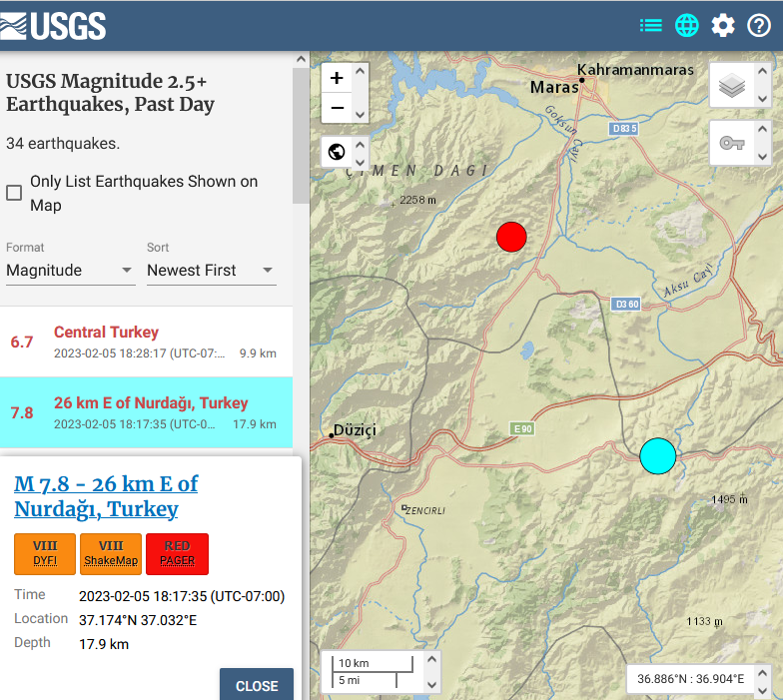The image size is (783, 700).
Task: Click the CLOSE button on event popup
Action: pos(257,685)
